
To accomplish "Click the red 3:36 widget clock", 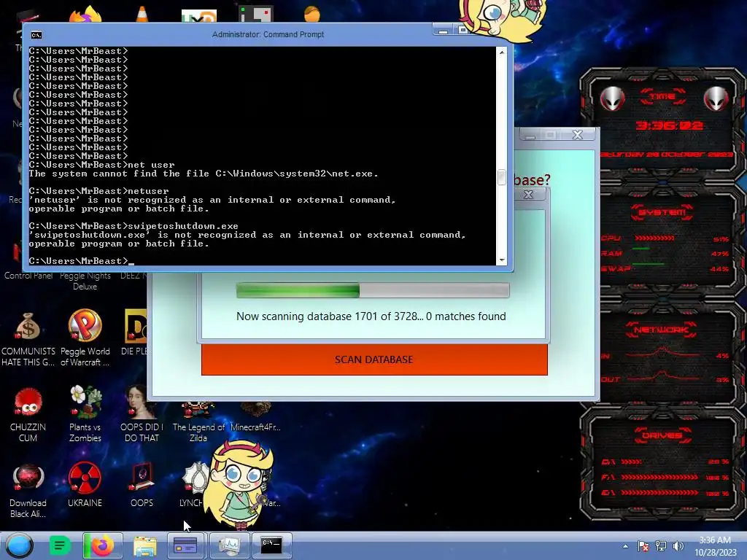I will click(x=669, y=125).
